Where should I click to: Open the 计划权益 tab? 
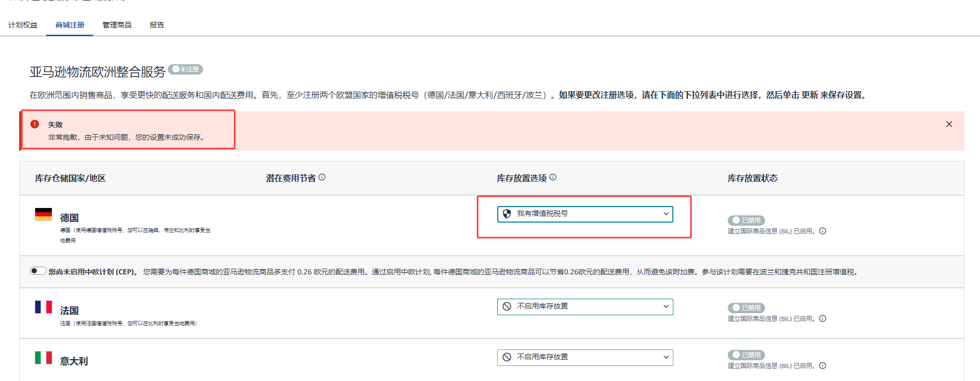click(23, 25)
